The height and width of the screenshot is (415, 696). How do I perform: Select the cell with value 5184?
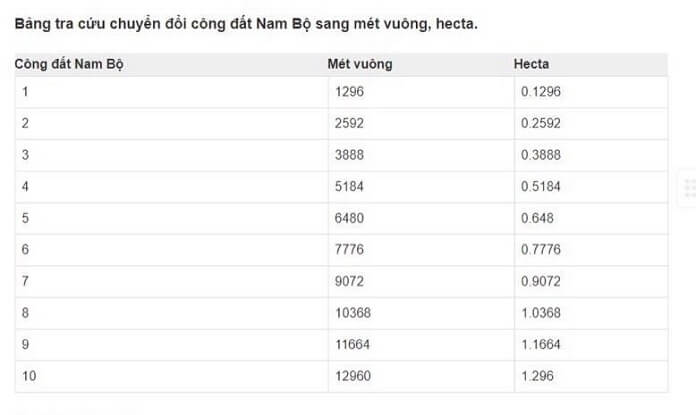(x=421, y=186)
